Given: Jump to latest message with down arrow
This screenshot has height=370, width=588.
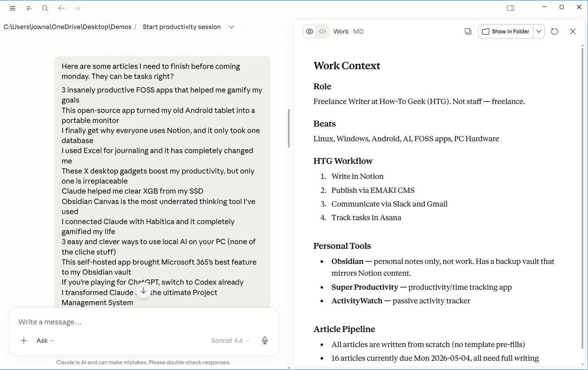Looking at the screenshot, I should (143, 291).
